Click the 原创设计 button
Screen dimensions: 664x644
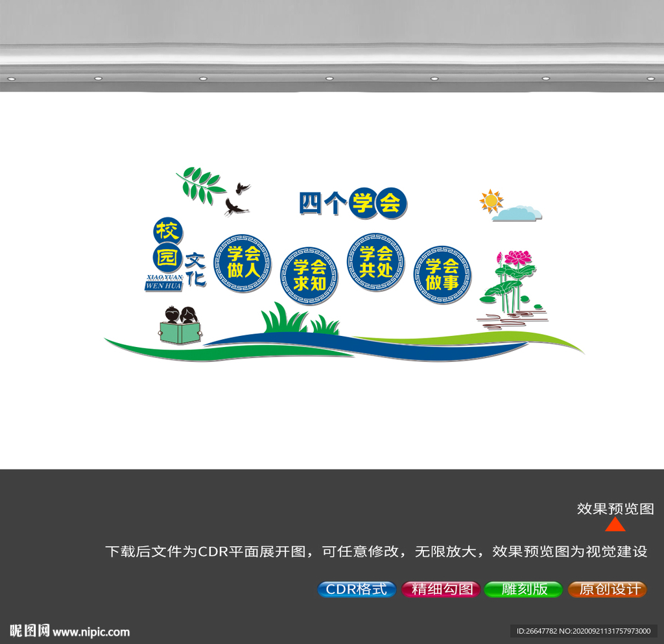pos(606,590)
